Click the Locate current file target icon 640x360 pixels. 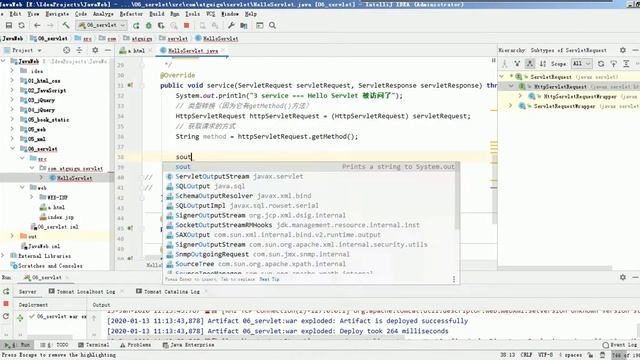point(66,50)
